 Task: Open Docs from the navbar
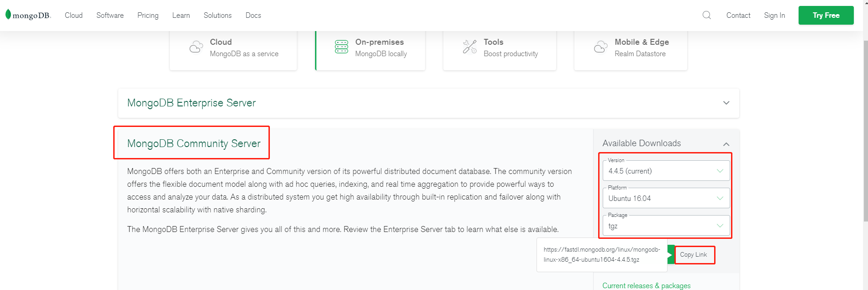tap(253, 15)
